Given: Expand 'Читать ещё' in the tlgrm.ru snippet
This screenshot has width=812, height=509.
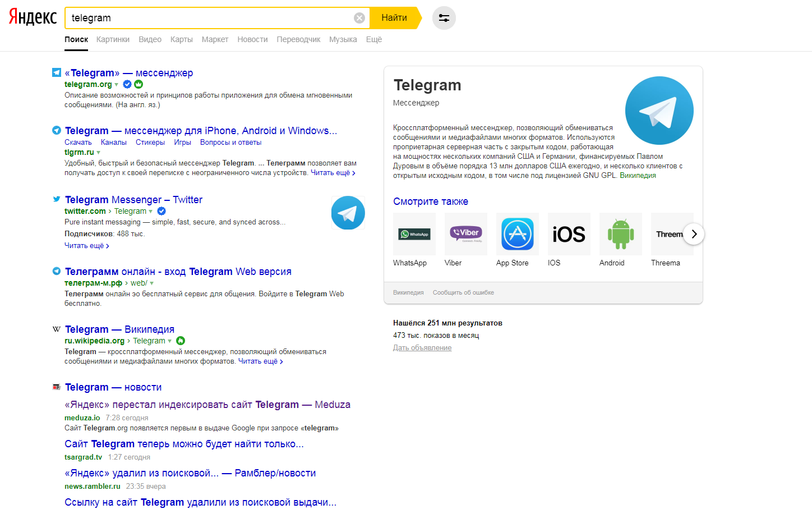Looking at the screenshot, I should 333,173.
